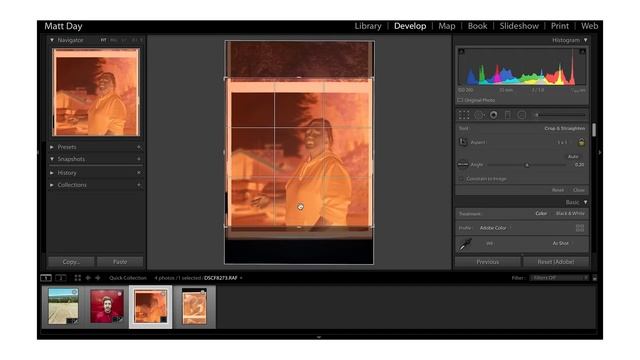Screen dimensions: 640x360
Task: Switch to the Book module
Action: (x=477, y=26)
